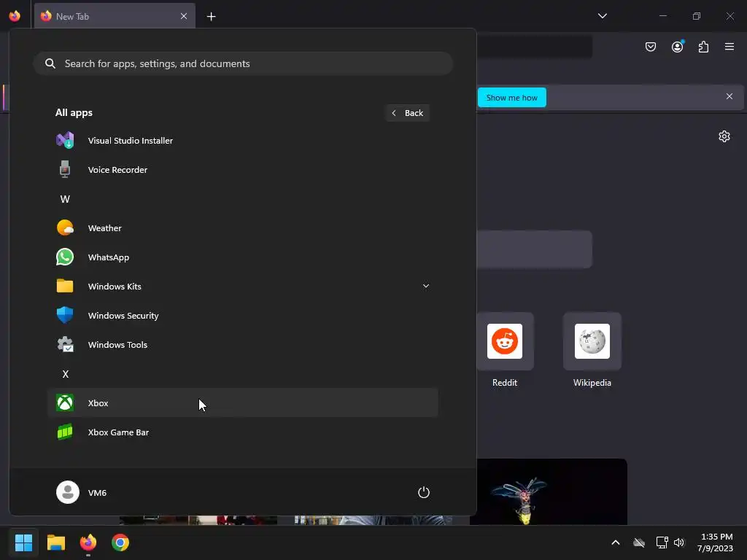
Task: Jump to the letter W section header
Action: click(x=65, y=199)
